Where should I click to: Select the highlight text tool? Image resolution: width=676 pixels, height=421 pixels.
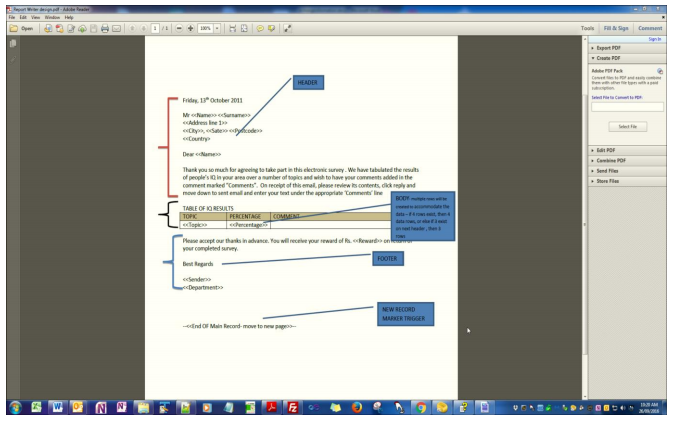click(272, 29)
